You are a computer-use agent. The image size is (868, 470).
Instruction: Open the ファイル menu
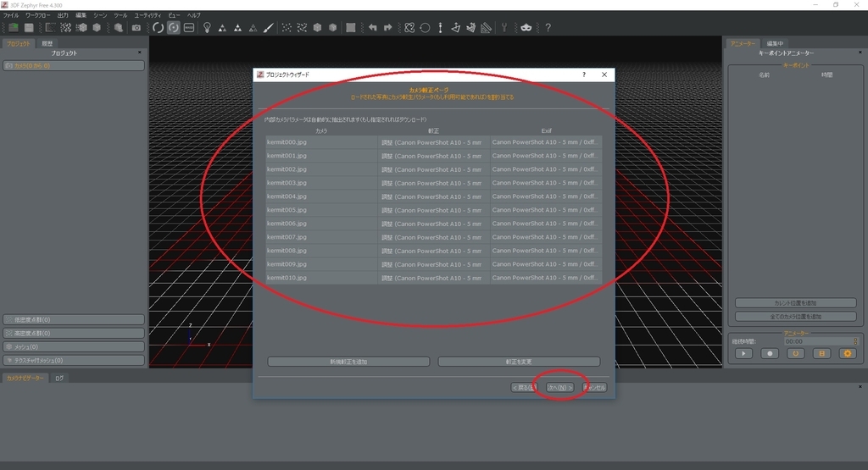pos(10,15)
